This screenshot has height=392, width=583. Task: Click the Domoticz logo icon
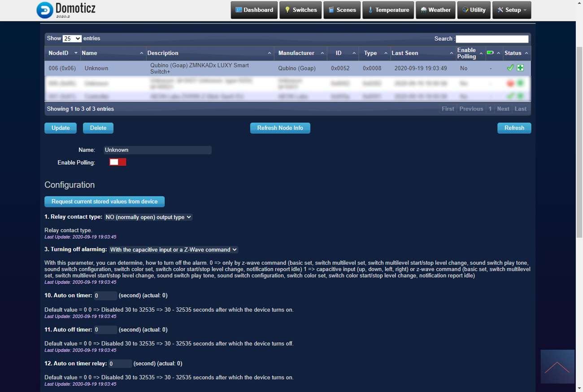[x=45, y=10]
